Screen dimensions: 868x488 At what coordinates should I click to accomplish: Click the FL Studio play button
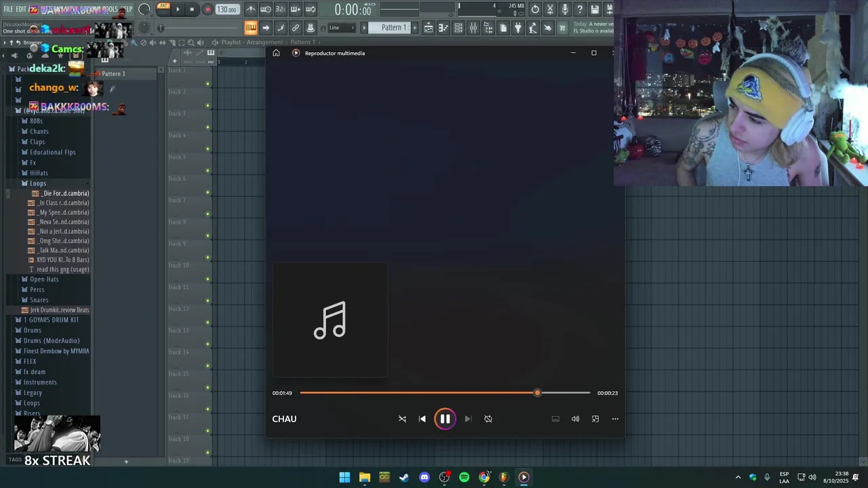pyautogui.click(x=178, y=9)
